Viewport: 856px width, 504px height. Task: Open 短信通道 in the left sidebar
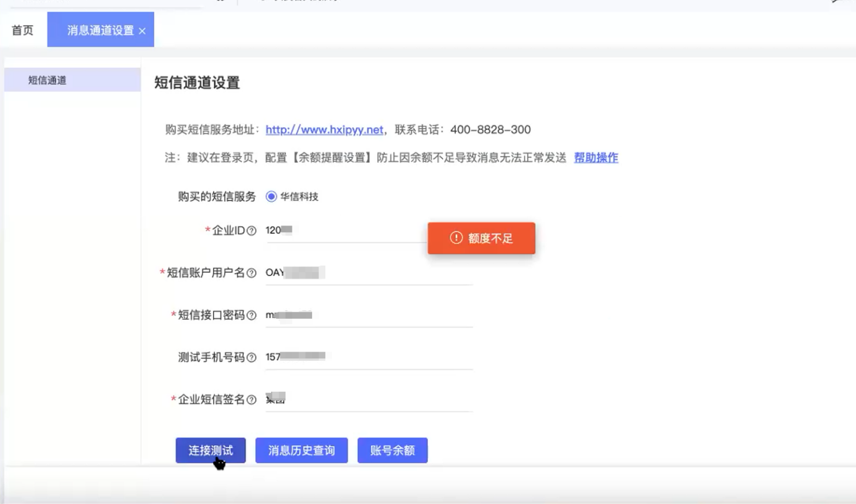click(47, 81)
